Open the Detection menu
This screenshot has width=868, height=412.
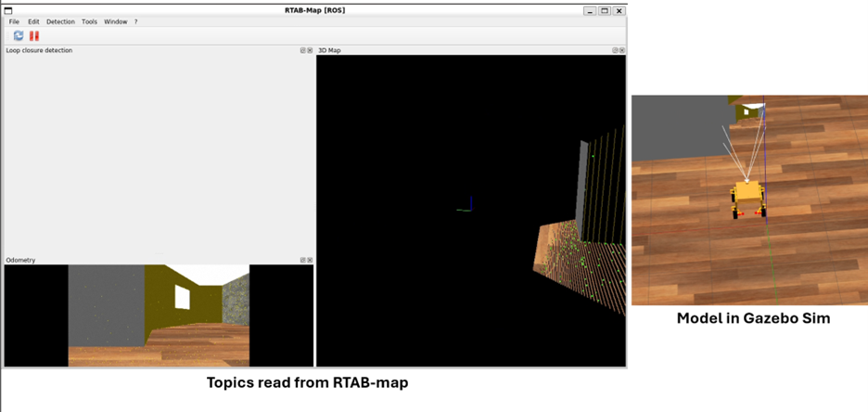click(x=60, y=21)
